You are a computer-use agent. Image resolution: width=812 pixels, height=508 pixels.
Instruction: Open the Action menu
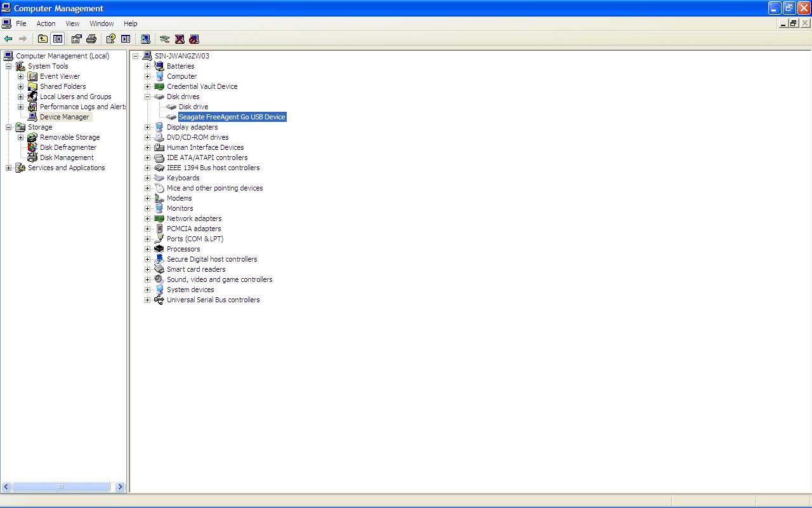click(x=45, y=23)
